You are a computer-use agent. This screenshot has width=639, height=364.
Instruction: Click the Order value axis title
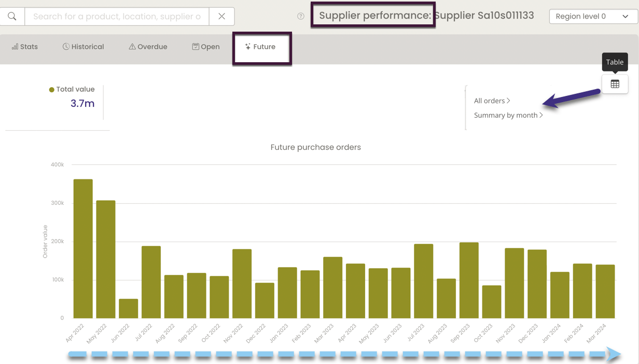click(45, 242)
